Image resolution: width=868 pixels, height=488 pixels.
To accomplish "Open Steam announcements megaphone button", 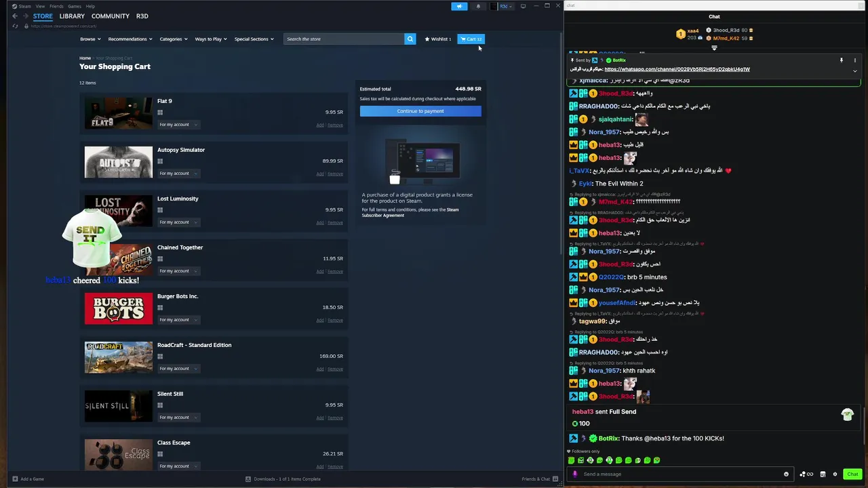I will [x=459, y=6].
